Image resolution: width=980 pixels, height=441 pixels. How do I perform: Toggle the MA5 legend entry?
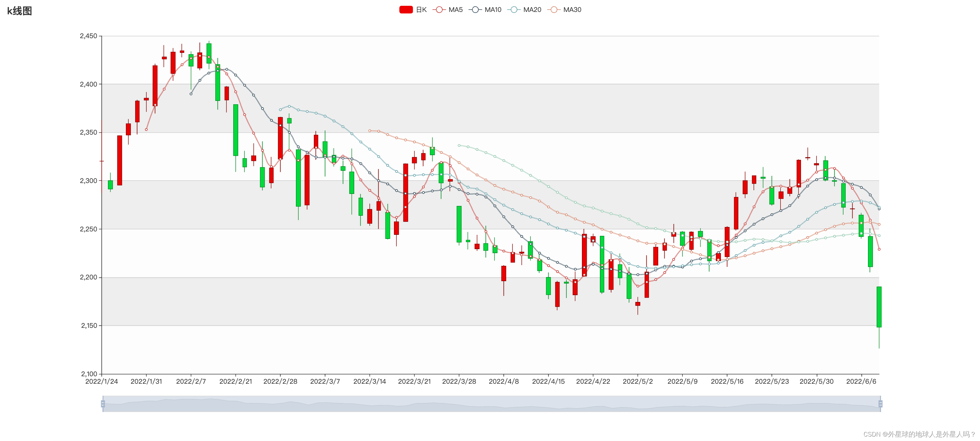(448, 10)
